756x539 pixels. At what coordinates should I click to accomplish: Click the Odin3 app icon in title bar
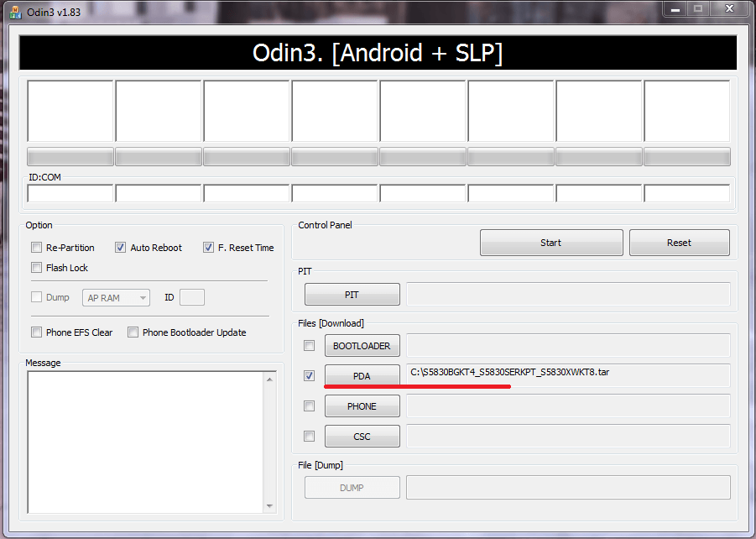click(x=15, y=13)
